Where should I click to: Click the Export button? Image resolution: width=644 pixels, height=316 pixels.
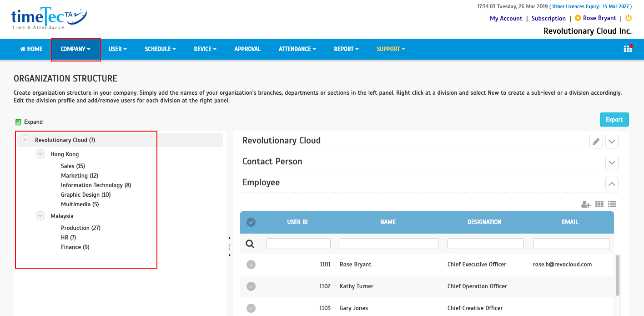click(614, 119)
